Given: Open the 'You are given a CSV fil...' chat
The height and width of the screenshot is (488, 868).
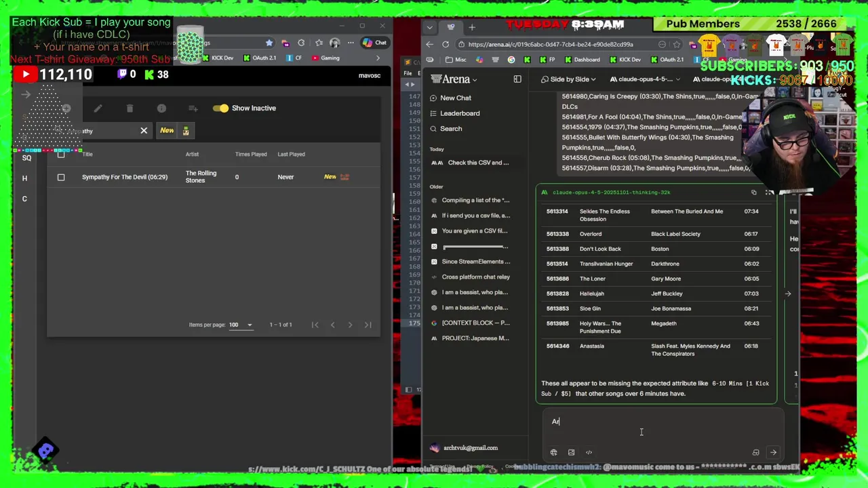Looking at the screenshot, I should click(471, 231).
